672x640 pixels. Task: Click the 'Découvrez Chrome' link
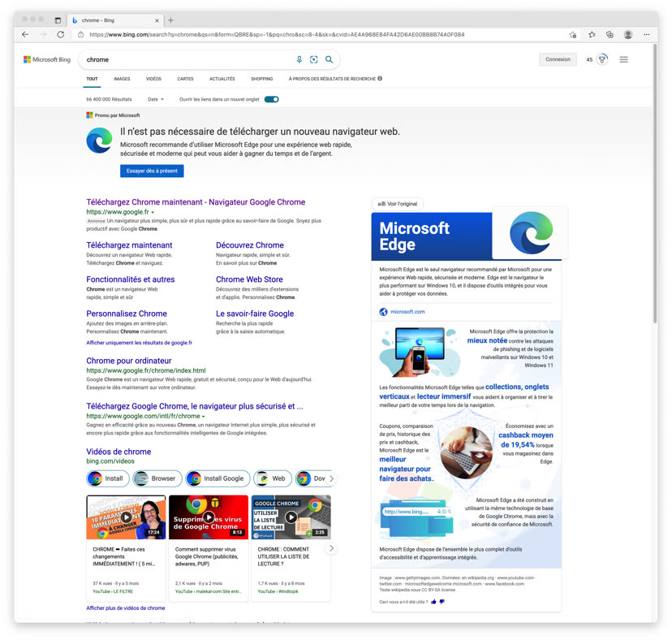point(250,245)
